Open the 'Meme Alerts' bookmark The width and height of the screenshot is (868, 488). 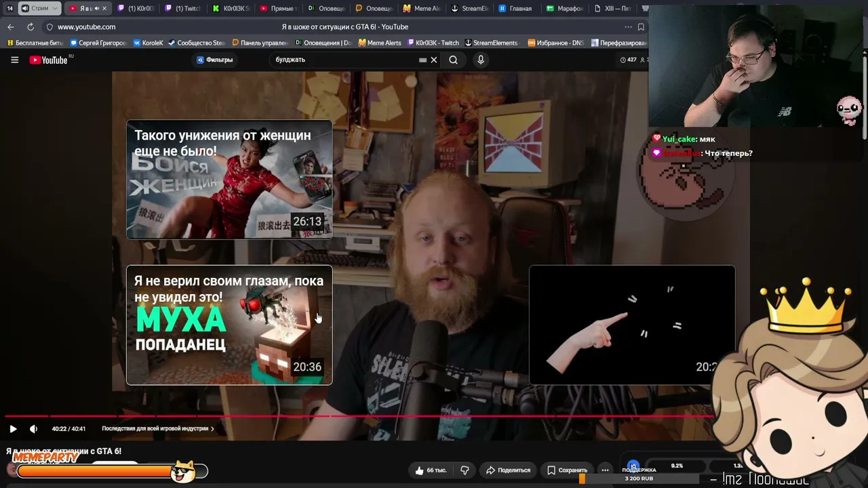tap(380, 43)
